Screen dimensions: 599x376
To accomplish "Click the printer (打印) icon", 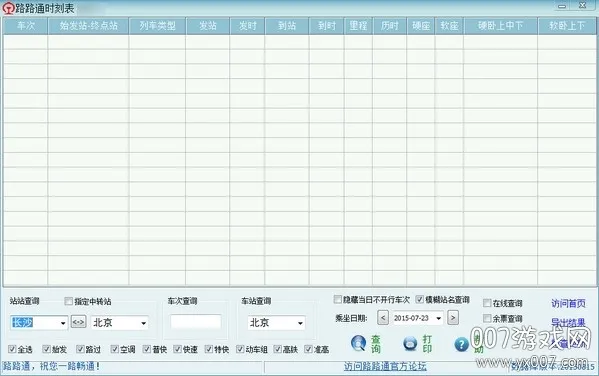I will point(410,343).
